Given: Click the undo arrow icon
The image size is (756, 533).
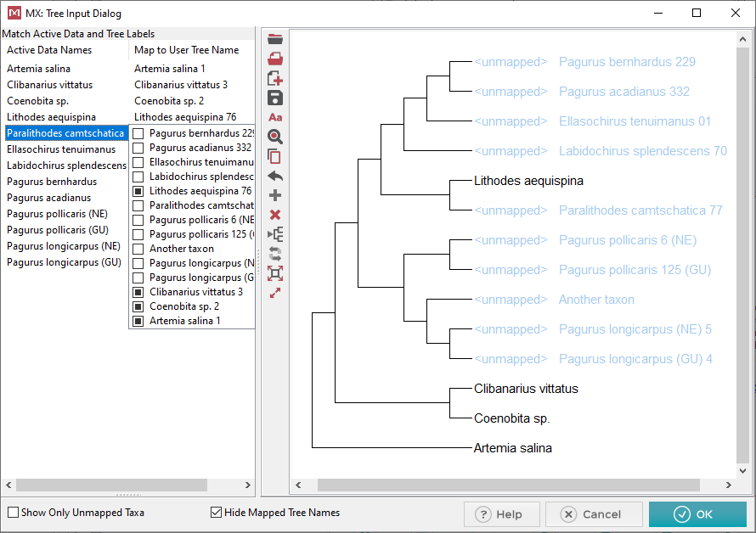Looking at the screenshot, I should pos(275,177).
